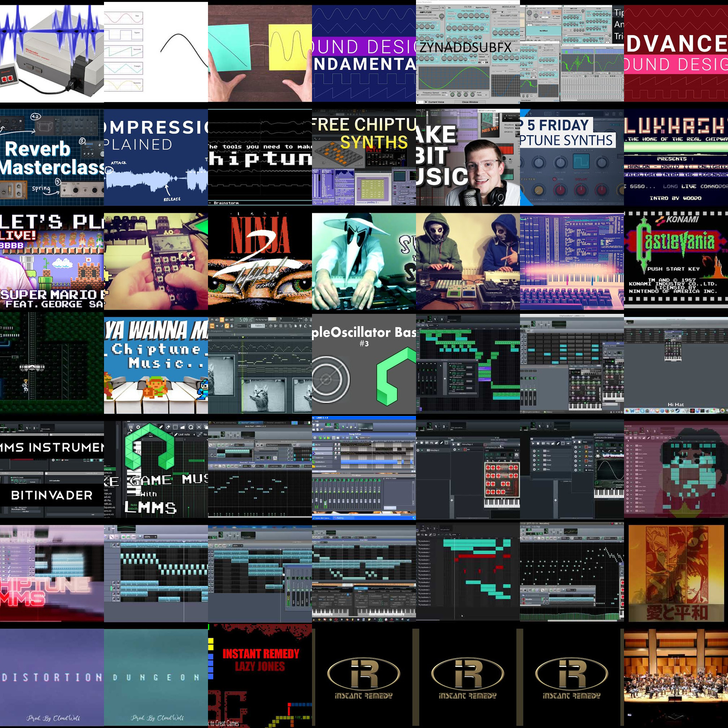Open the LMMS thumbnail showing sine wave oscillator
The image size is (728, 728).
(x=572, y=470)
